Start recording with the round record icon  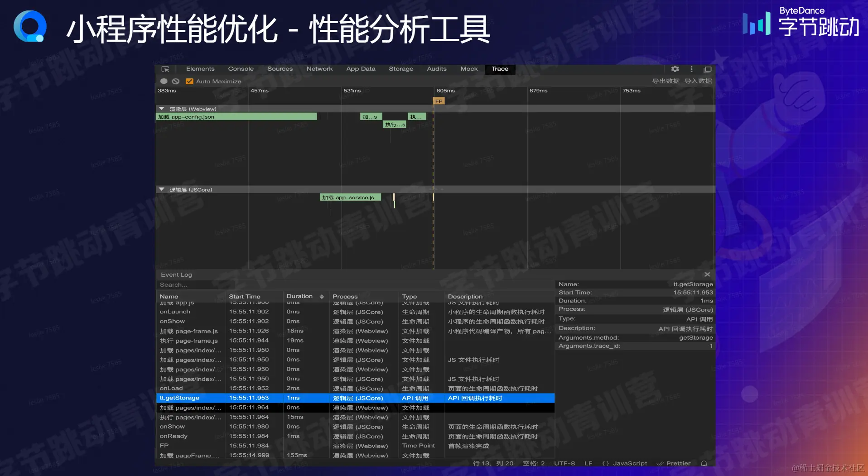pyautogui.click(x=164, y=82)
